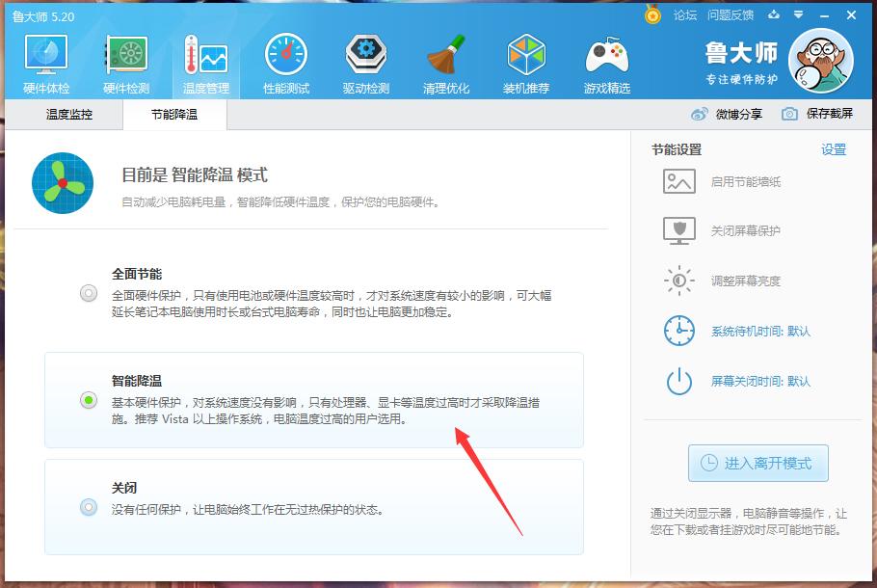Click the 启用节能墙纸 label
The height and width of the screenshot is (588, 877).
pos(746,182)
